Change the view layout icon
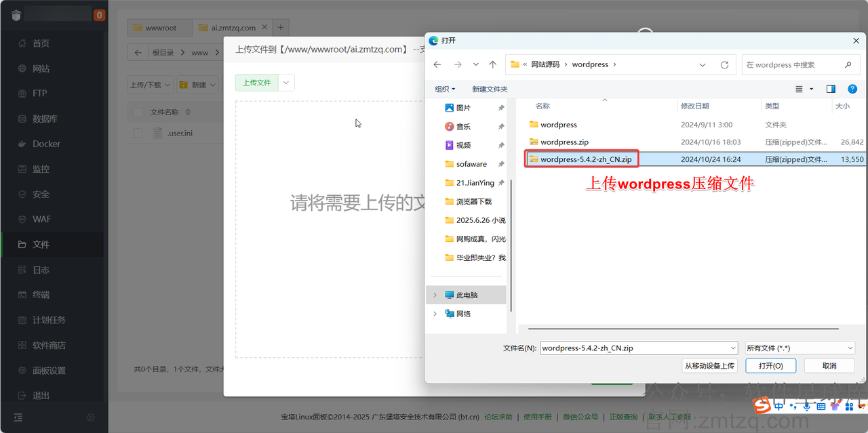The height and width of the screenshot is (433, 868). tap(799, 89)
